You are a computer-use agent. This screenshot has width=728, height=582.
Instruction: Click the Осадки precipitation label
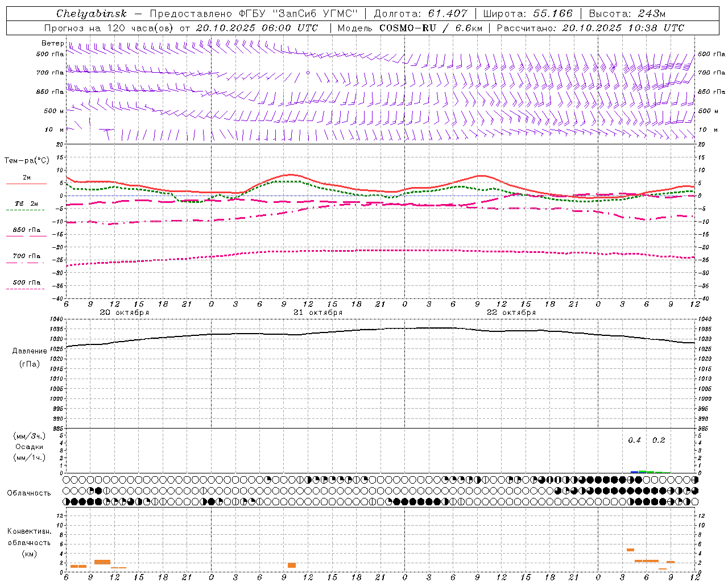[x=30, y=447]
